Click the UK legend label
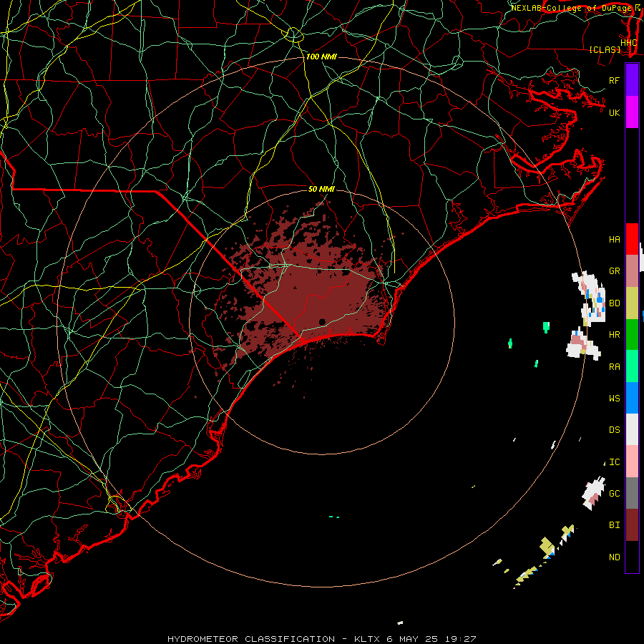 point(614,112)
